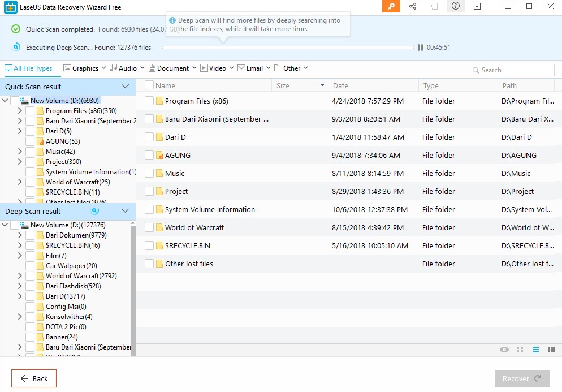Viewport: 562px width, 392px height.
Task: Open the Document filter menu
Action: tap(172, 68)
